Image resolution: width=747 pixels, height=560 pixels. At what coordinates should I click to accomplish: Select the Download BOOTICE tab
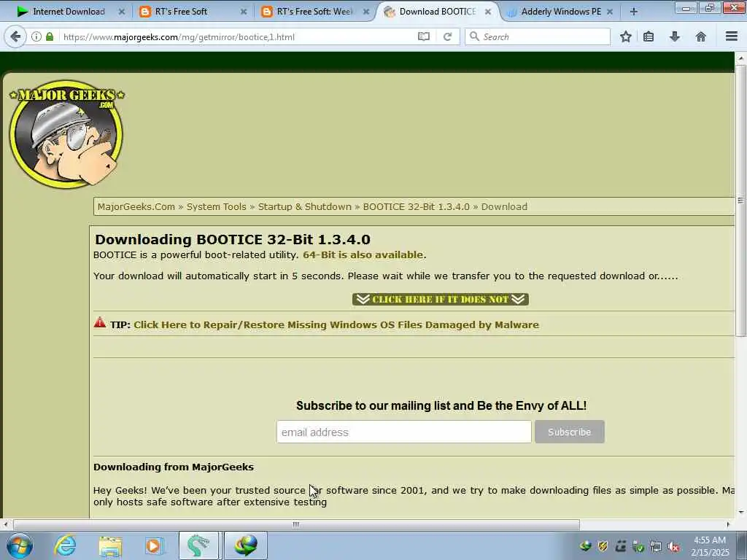point(438,12)
